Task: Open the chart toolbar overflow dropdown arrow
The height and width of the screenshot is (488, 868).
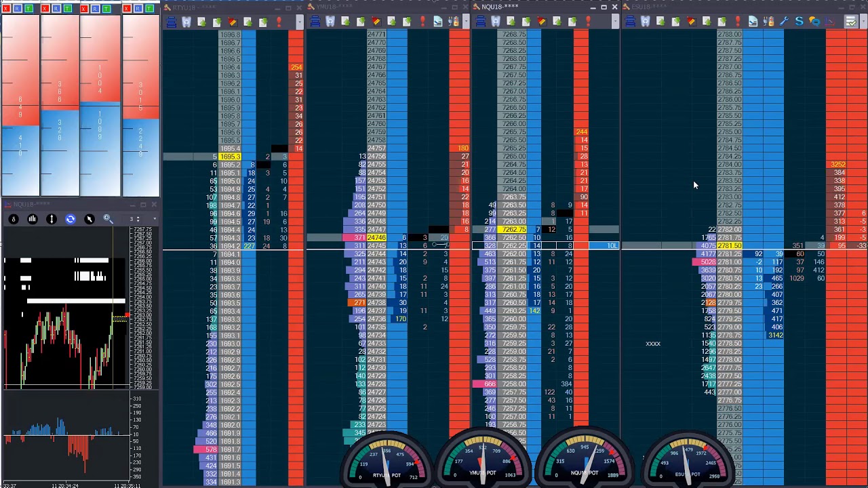Action: coord(155,219)
